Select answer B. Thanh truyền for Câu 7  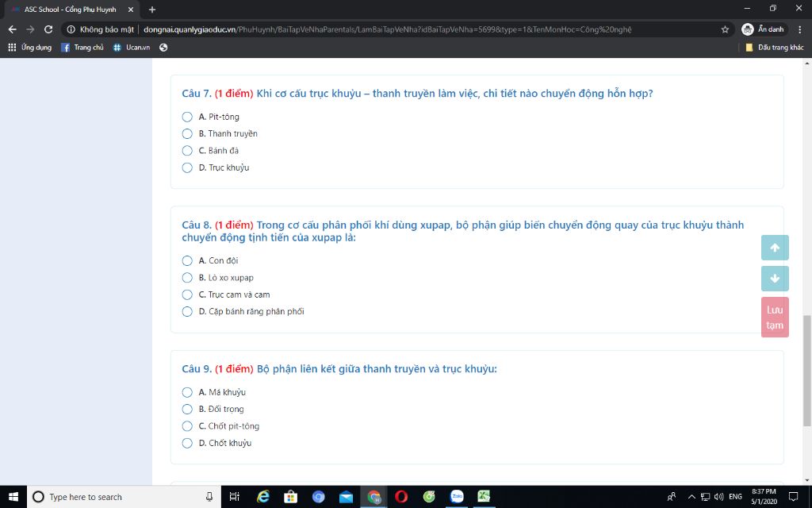pyautogui.click(x=187, y=133)
